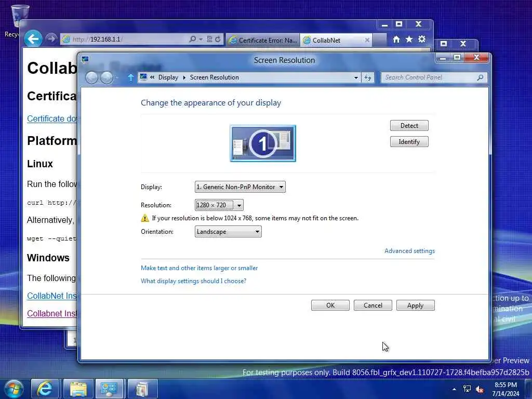
Task: Click Back arrow in Screen Resolution window
Action: coord(91,78)
